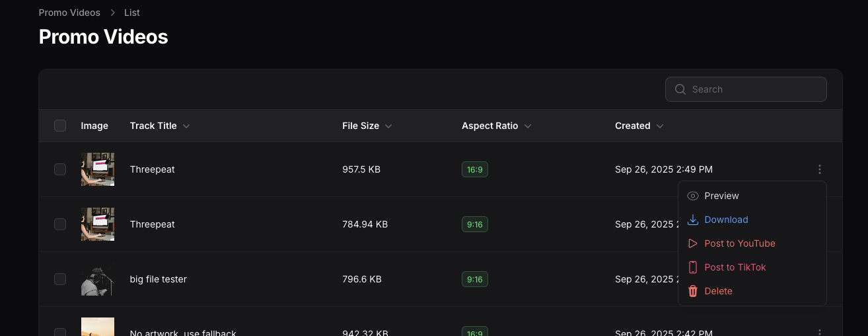Click the 16:9 badge in the 957.5 KB row
This screenshot has height=336, width=868.
coord(475,169)
